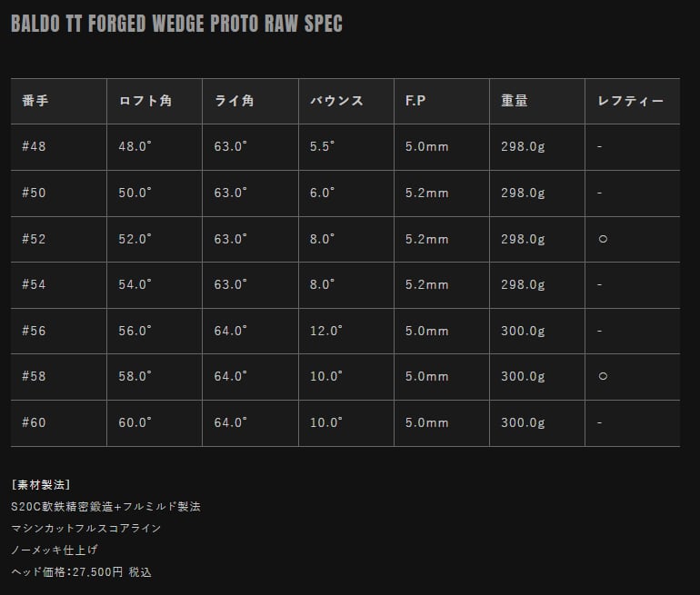Click the 番手 column header
This screenshot has width=700, height=595.
point(35,101)
